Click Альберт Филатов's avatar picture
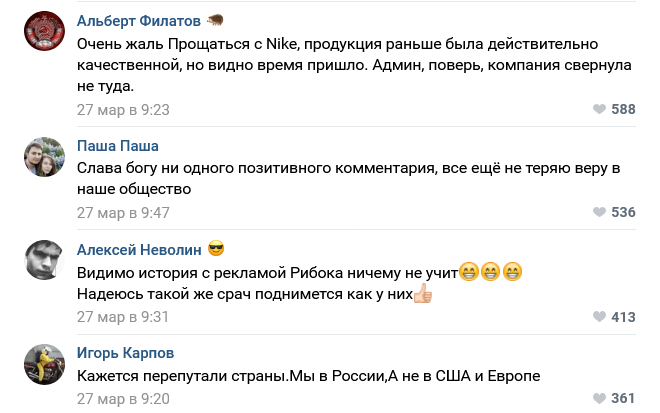 tap(45, 32)
